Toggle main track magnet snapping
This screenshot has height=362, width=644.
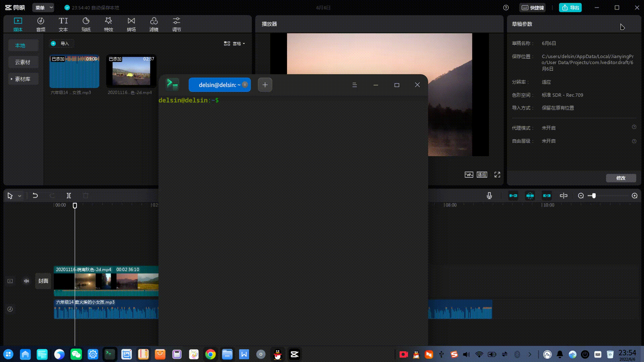[x=513, y=196]
